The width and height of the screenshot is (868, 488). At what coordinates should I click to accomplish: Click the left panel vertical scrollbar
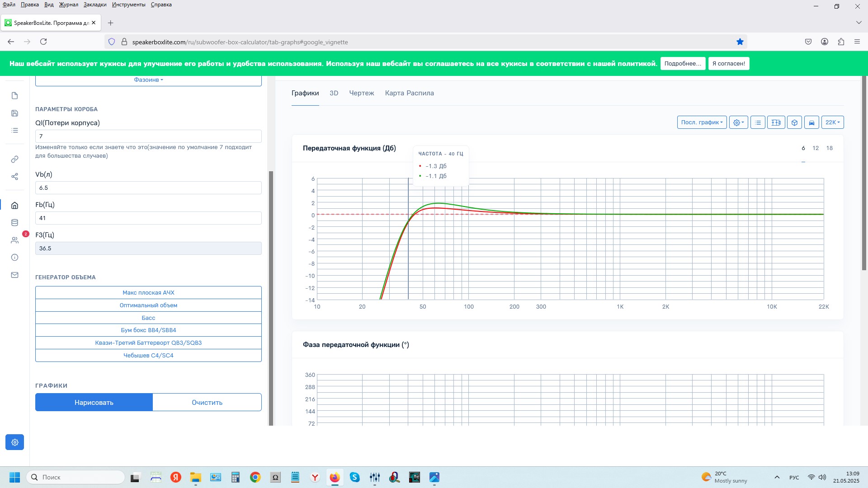[271, 298]
